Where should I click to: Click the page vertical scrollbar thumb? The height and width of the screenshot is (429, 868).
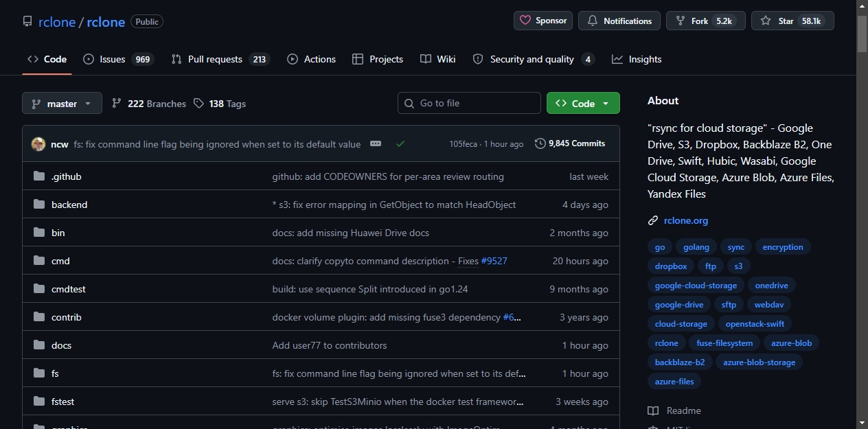click(862, 33)
